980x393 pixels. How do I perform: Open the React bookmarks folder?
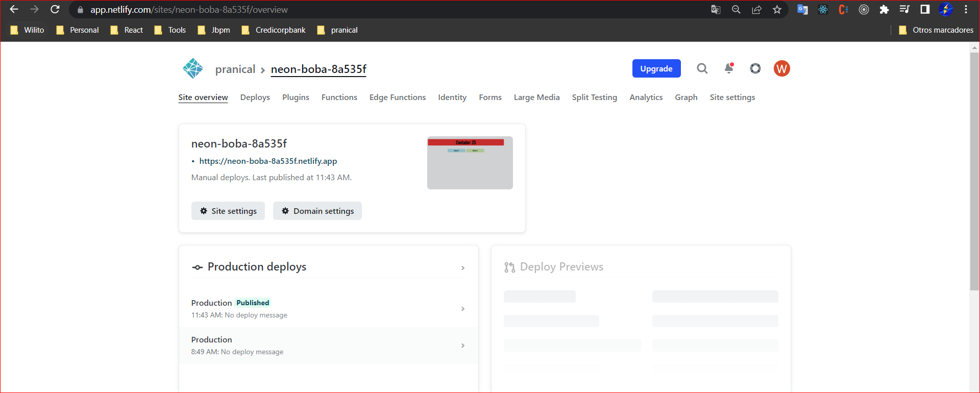[x=127, y=30]
